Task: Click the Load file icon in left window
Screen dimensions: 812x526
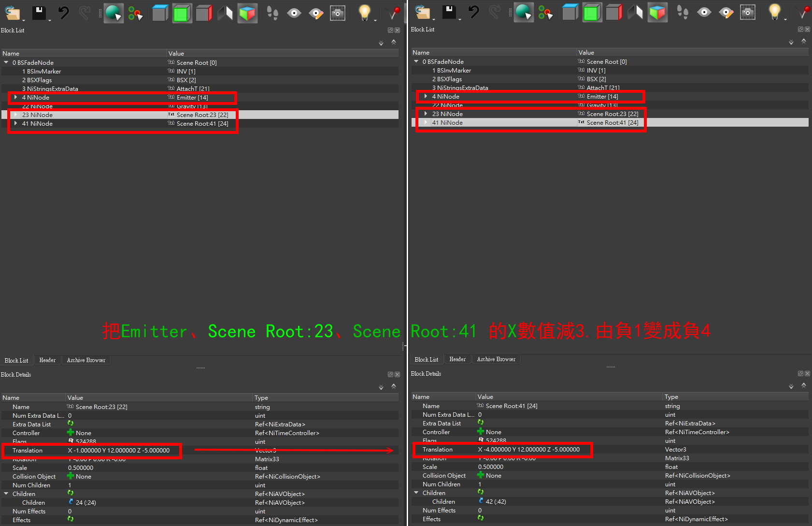Action: [x=12, y=13]
